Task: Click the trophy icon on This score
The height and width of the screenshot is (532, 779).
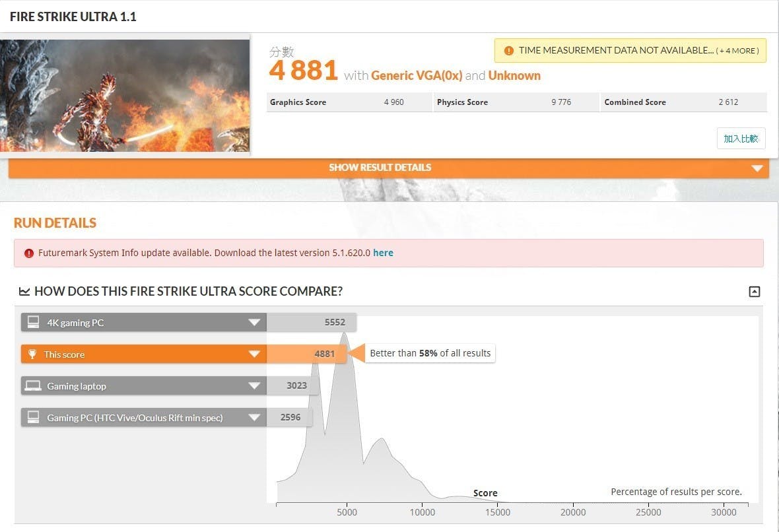Action: tap(32, 354)
